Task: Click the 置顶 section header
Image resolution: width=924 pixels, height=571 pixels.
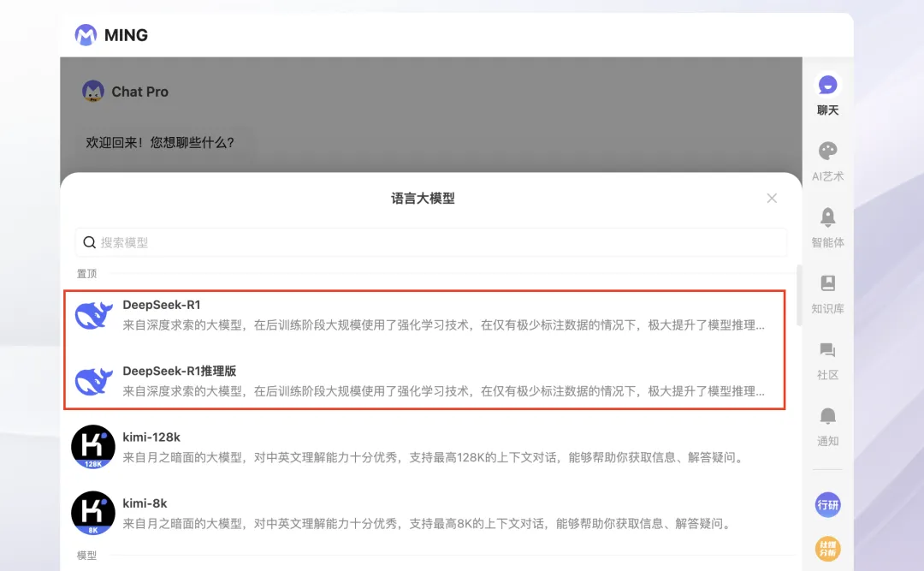Action: click(x=86, y=273)
